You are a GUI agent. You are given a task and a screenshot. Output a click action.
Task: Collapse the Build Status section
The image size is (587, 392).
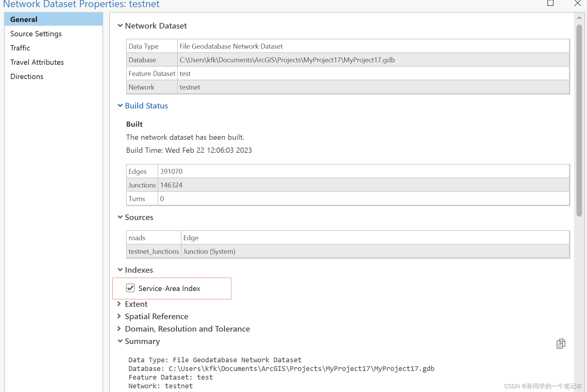(x=120, y=106)
